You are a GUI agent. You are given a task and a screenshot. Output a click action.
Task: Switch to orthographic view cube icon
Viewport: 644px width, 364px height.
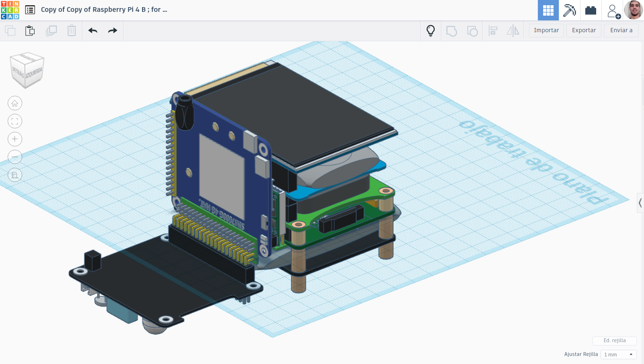click(15, 175)
